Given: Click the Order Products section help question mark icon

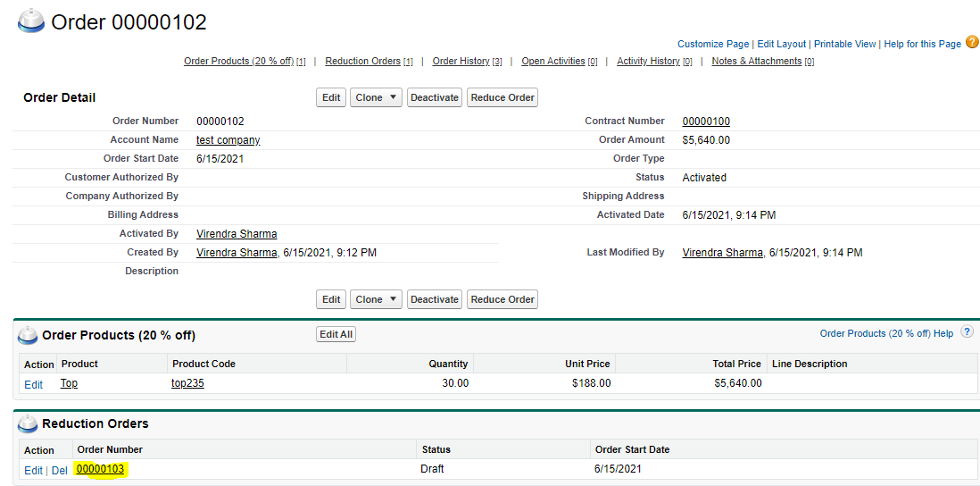Looking at the screenshot, I should (x=967, y=332).
